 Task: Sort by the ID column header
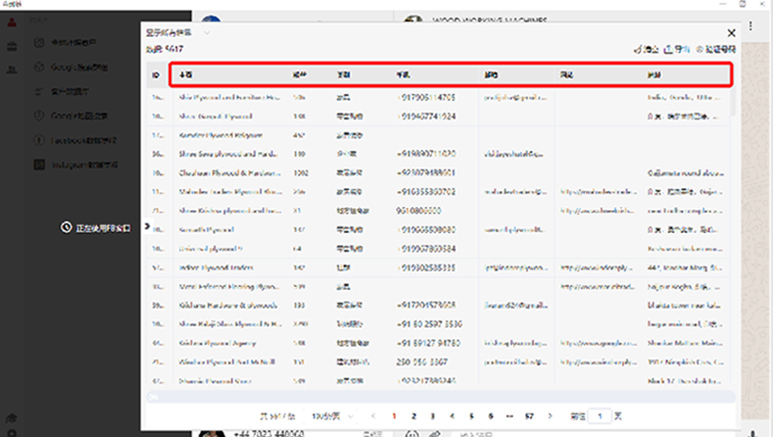coord(156,75)
